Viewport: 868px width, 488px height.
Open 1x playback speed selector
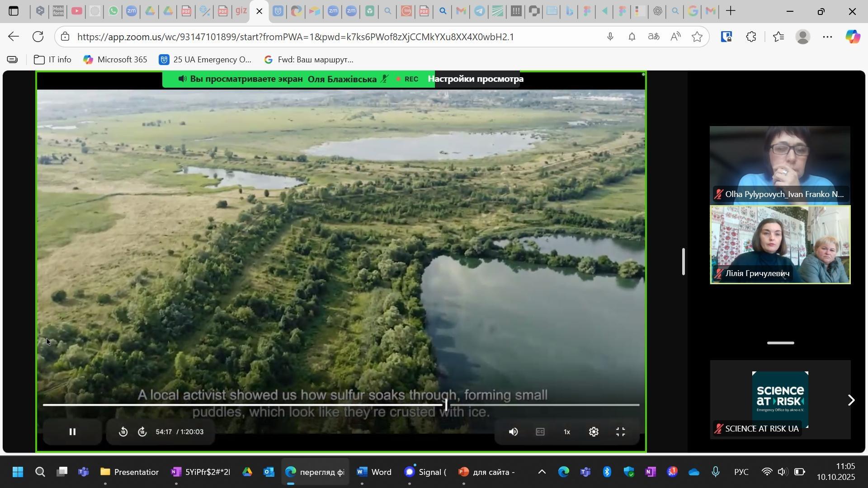567,432
